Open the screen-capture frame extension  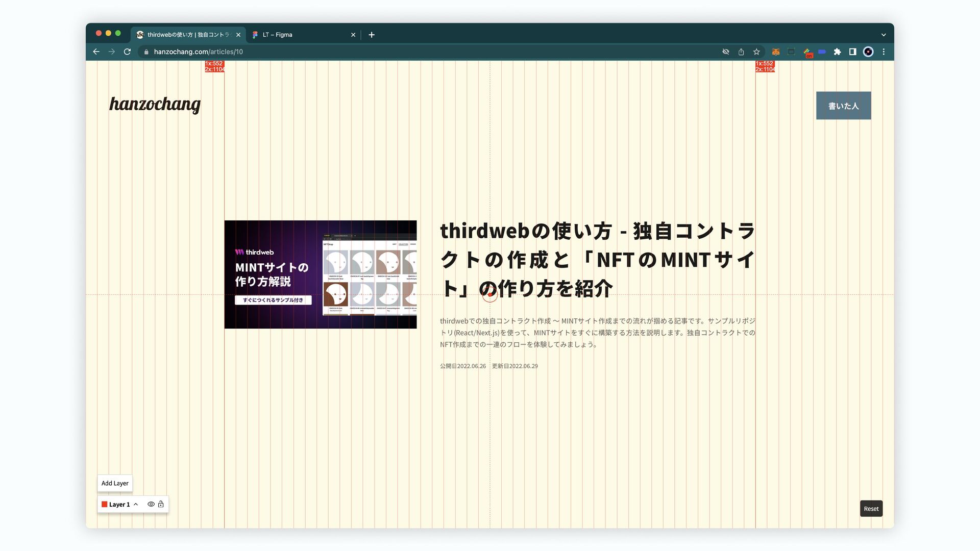[x=791, y=52]
